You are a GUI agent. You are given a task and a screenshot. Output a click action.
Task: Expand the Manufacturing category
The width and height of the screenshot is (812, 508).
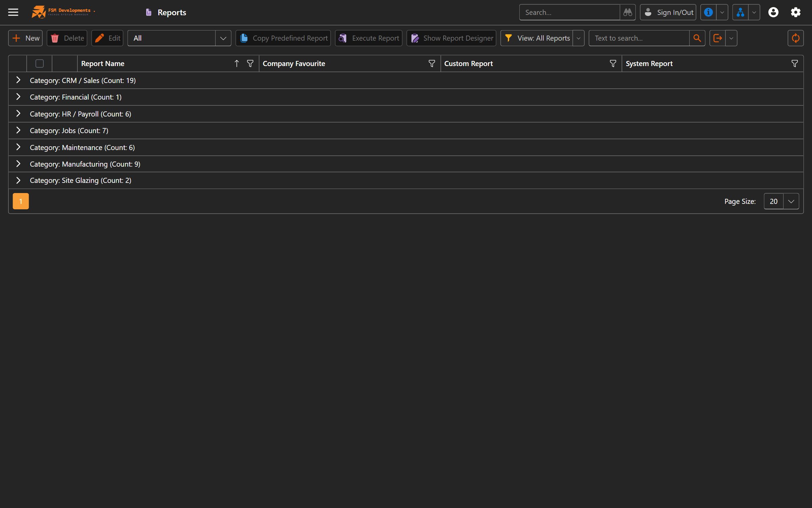pyautogui.click(x=18, y=164)
